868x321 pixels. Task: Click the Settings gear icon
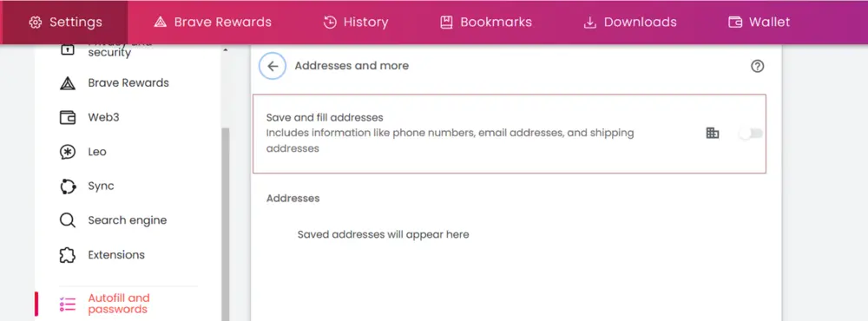click(x=36, y=23)
